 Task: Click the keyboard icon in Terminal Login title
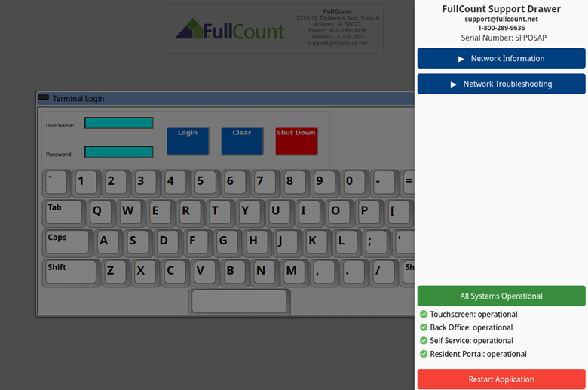coord(44,97)
